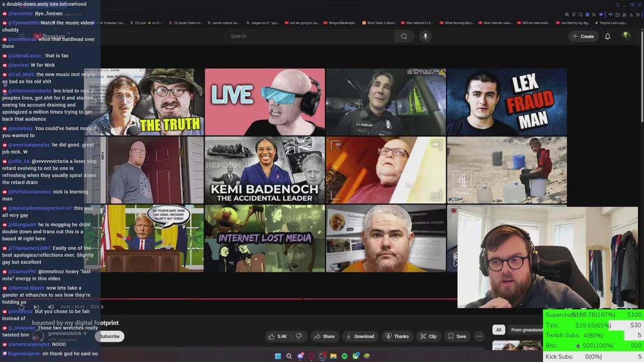Replay the finished video

point(22,307)
